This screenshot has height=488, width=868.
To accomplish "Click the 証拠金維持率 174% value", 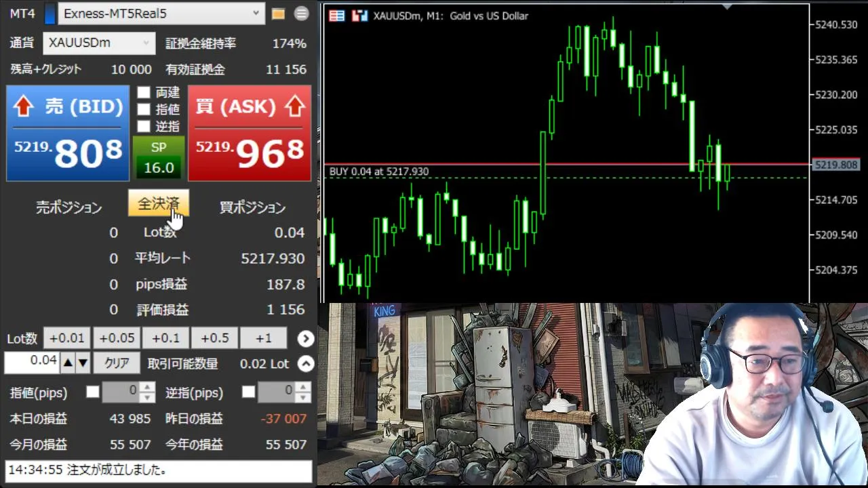I will coord(290,44).
